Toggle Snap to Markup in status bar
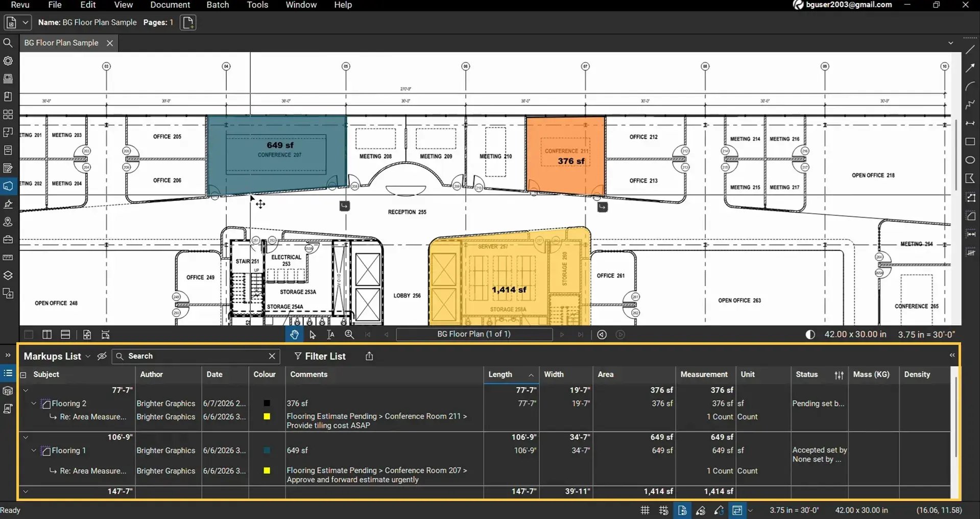Image resolution: width=980 pixels, height=519 pixels. click(x=701, y=510)
